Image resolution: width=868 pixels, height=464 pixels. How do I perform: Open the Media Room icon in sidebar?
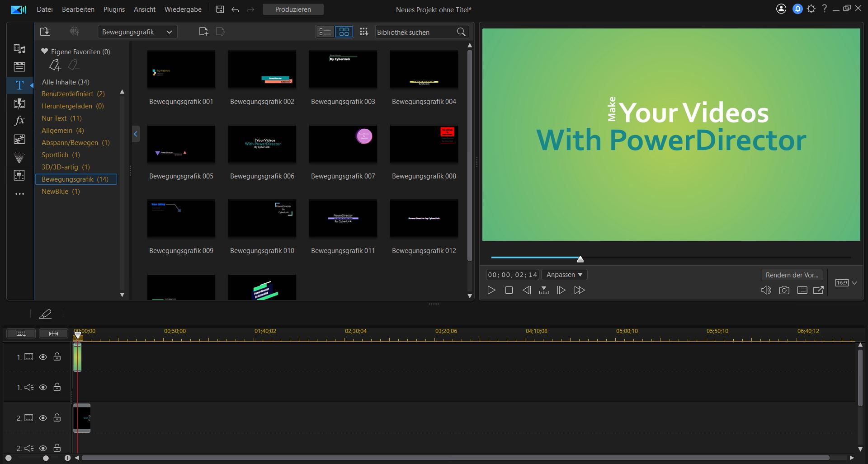click(x=19, y=48)
